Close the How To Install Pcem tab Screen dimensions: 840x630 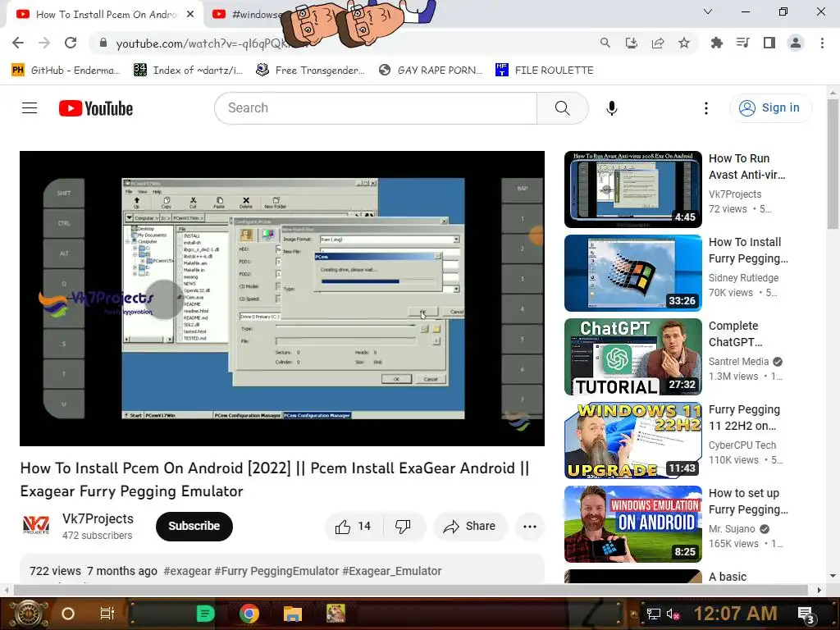click(x=190, y=15)
